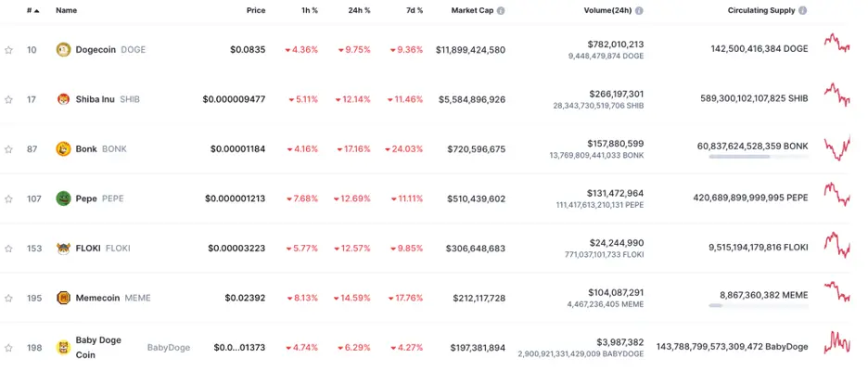Sort by Name column header
The image size is (868, 371).
pyautogui.click(x=66, y=11)
